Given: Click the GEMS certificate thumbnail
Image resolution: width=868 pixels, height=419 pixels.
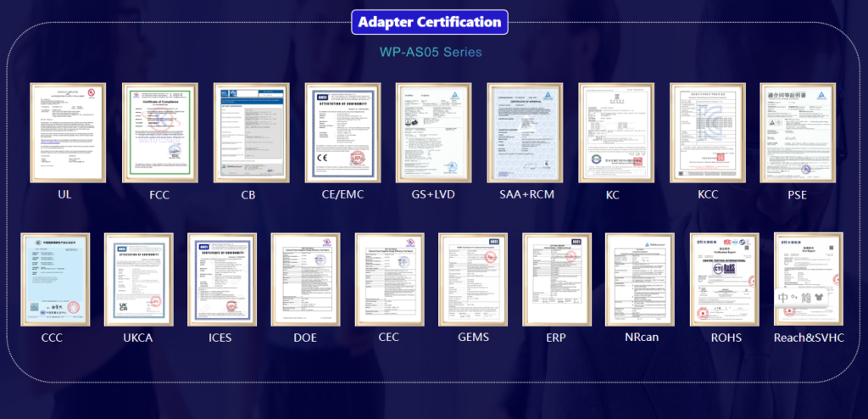Looking at the screenshot, I should point(473,280).
